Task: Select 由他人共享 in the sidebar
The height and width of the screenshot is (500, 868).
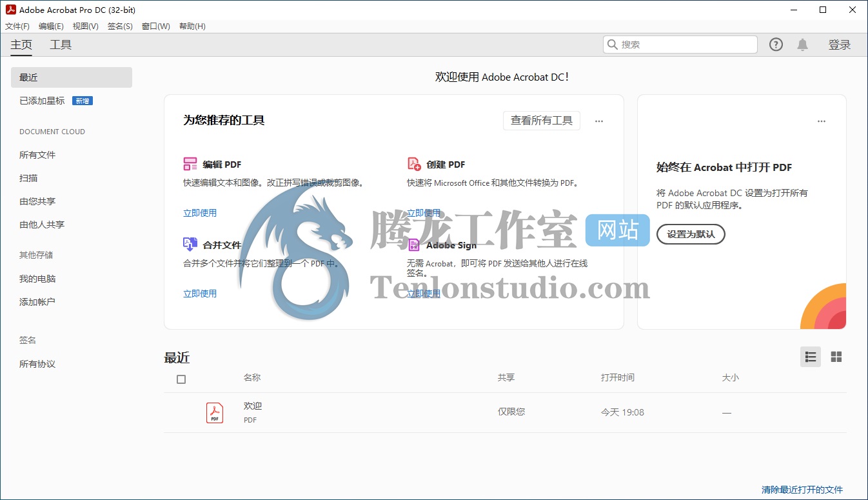Action: click(42, 225)
